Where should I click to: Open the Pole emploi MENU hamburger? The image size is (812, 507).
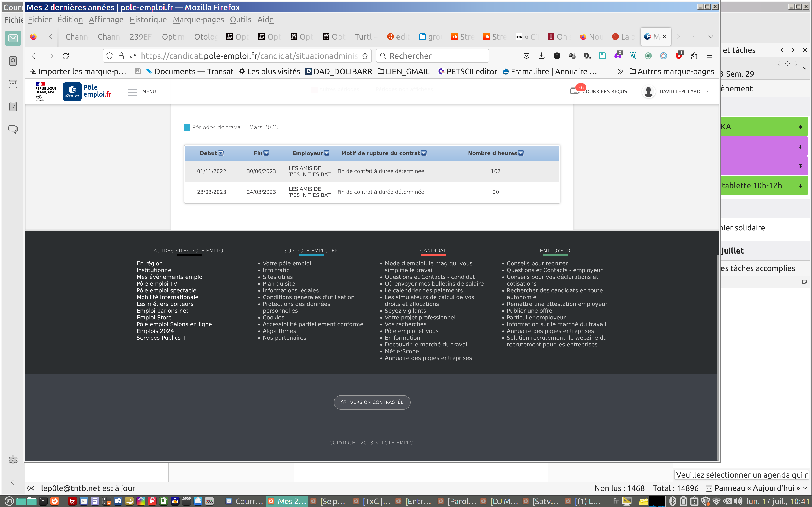[133, 91]
